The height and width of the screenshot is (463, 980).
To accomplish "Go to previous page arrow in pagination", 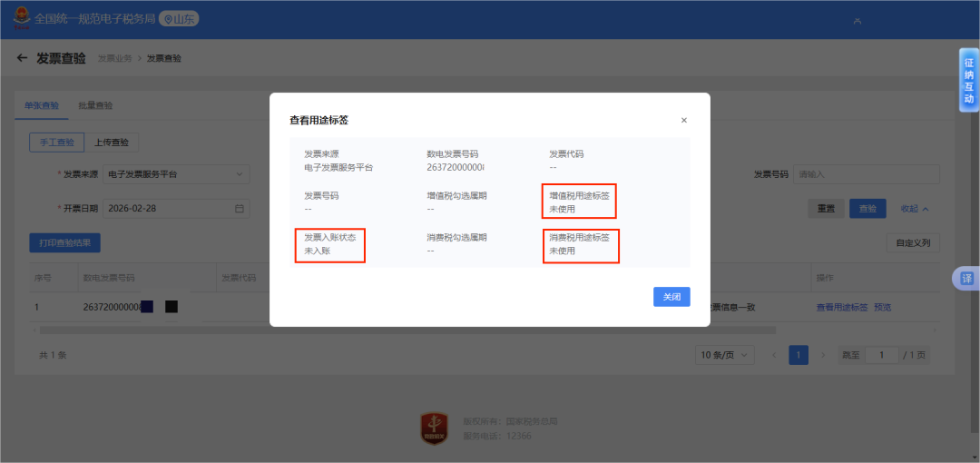I will tap(773, 355).
